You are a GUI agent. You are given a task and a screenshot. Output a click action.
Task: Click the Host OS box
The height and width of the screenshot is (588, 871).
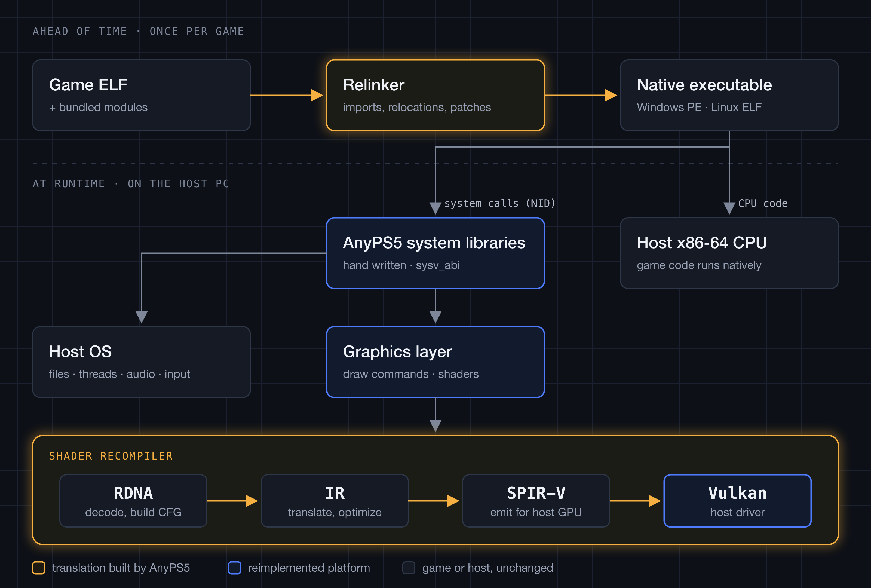point(141,362)
